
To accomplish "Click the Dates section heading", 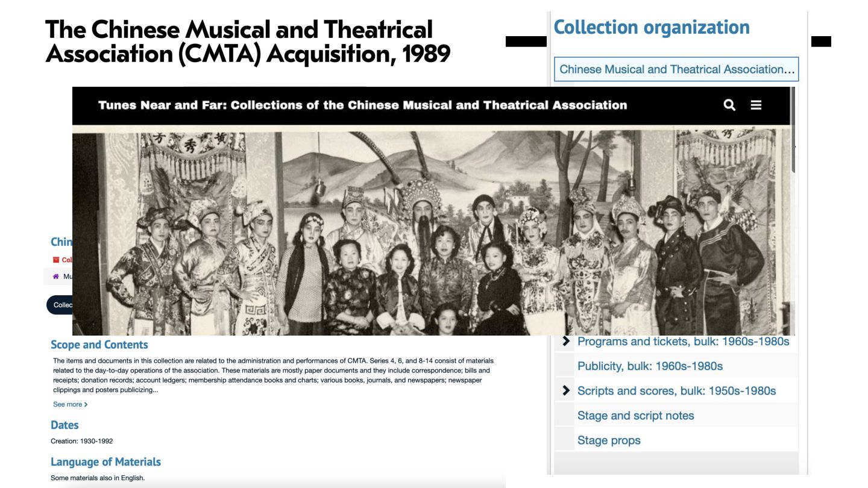I will 64,425.
